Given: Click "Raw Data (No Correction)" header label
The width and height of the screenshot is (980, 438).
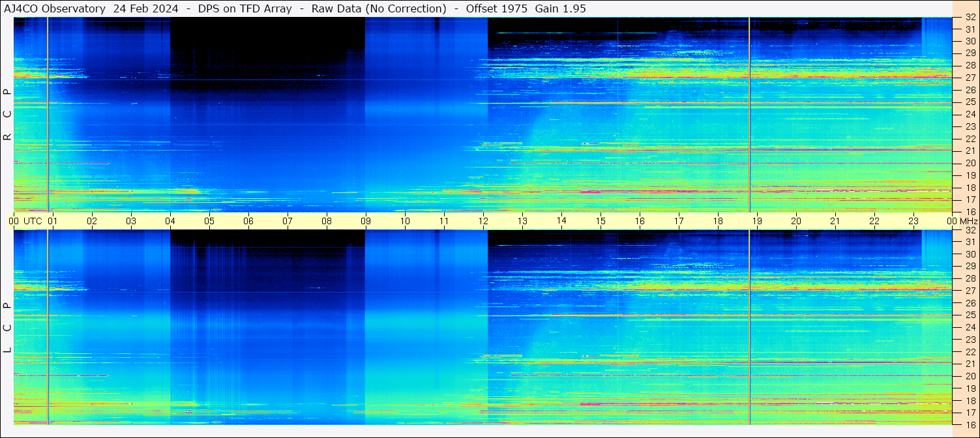Looking at the screenshot, I should [x=379, y=8].
